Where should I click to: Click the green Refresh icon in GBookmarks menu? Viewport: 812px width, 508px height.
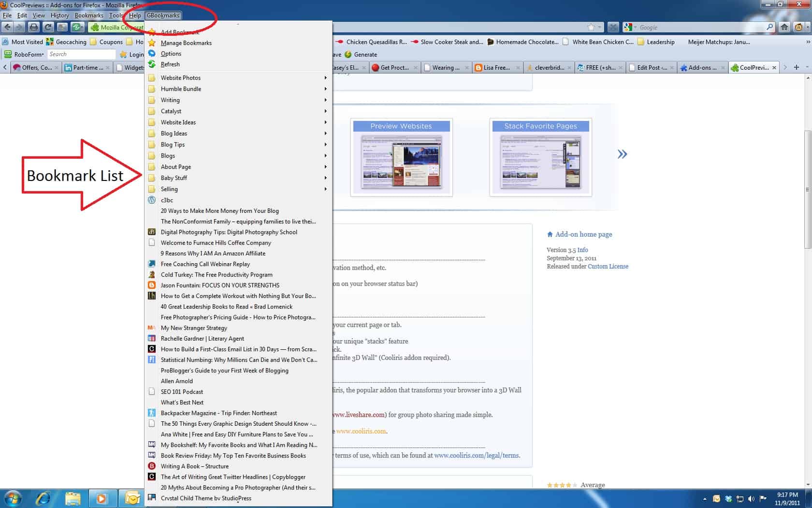coord(152,64)
